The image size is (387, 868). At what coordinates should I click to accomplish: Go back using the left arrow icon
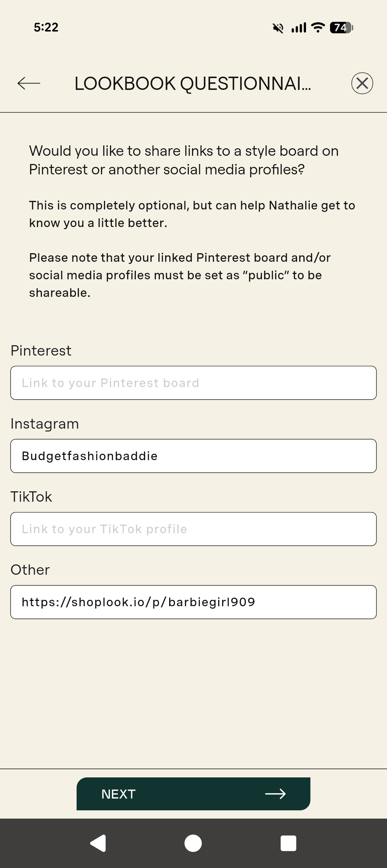[x=29, y=83]
